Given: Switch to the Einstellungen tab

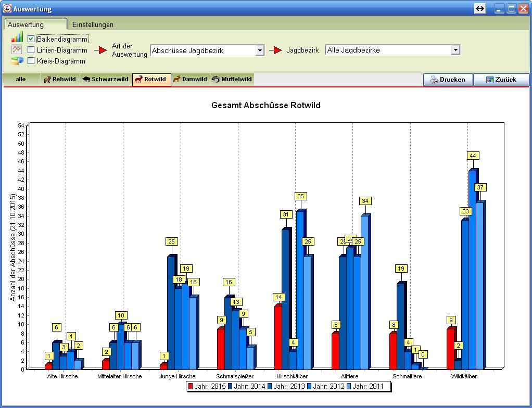Looking at the screenshot, I should pos(93,24).
